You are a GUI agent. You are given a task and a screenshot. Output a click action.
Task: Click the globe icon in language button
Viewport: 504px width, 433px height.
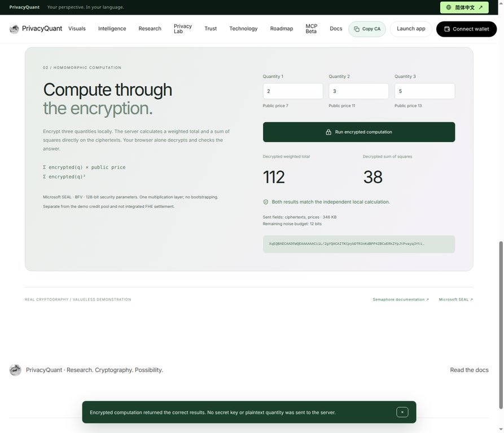pyautogui.click(x=448, y=7)
